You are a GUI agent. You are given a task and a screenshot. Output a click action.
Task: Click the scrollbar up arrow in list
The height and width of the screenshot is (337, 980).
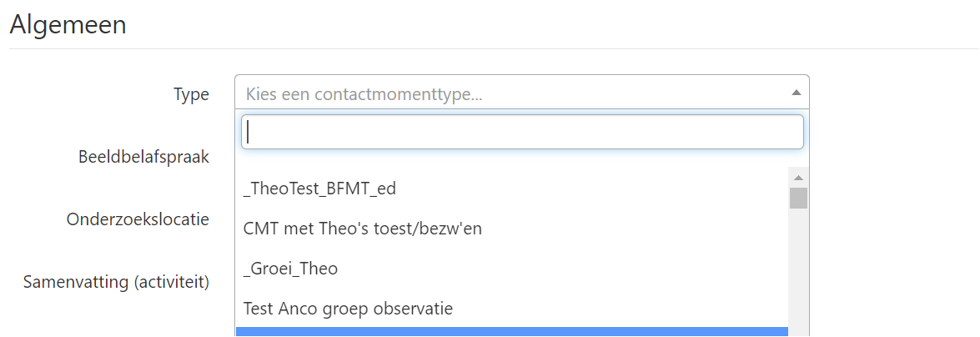point(798,178)
